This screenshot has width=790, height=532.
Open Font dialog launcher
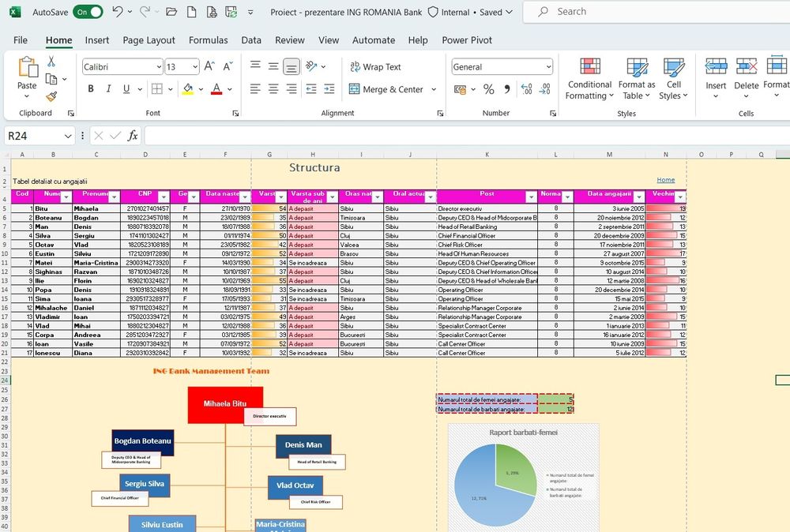[235, 113]
